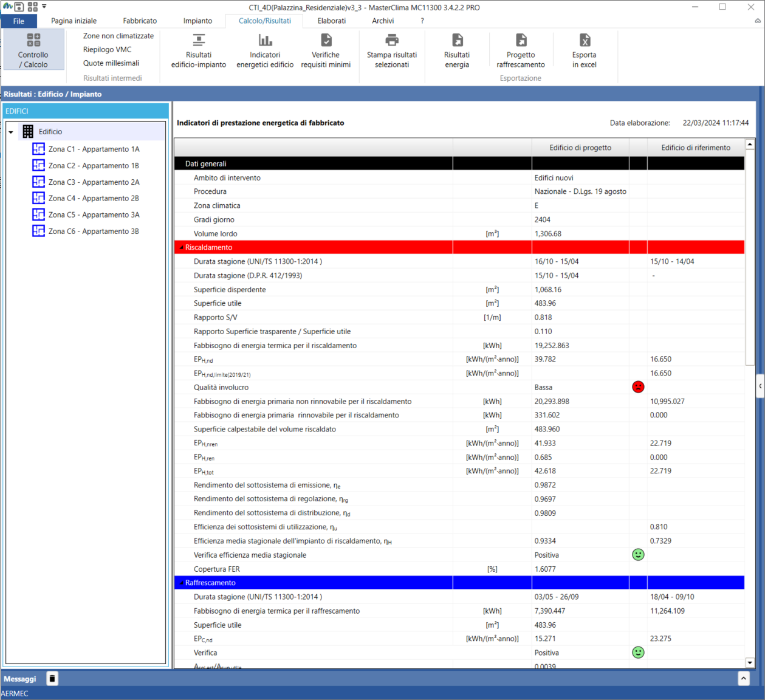This screenshot has width=765, height=700.
Task: Click the green smiley for Verifica efficienza media stagionale
Action: (x=638, y=555)
